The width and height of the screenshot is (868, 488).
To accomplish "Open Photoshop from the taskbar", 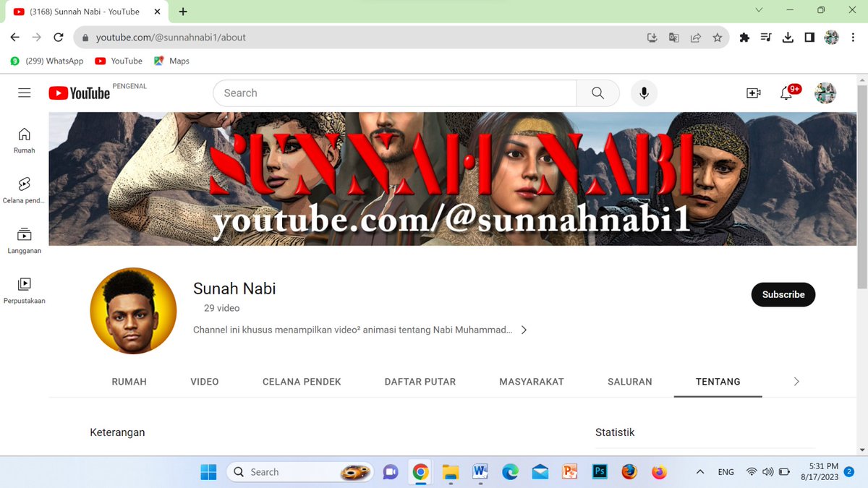I will point(600,472).
